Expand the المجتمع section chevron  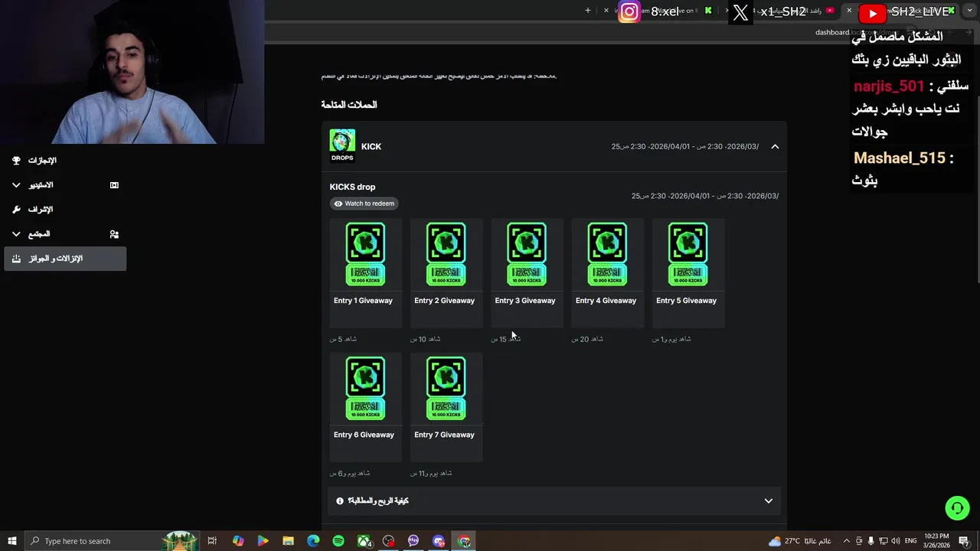16,234
